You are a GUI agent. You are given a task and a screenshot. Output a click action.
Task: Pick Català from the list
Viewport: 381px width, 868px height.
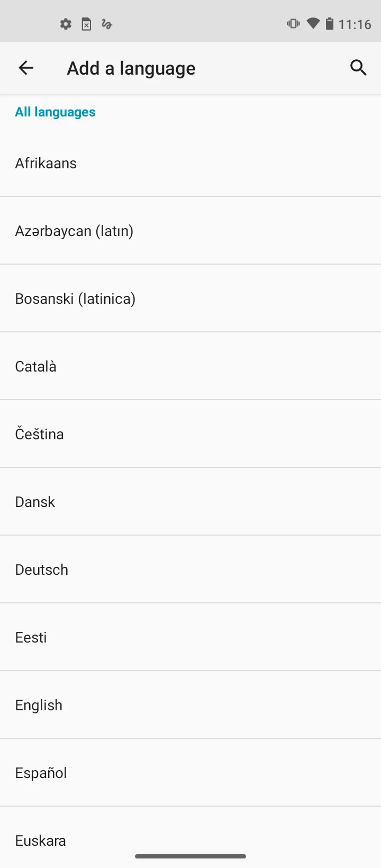point(190,366)
